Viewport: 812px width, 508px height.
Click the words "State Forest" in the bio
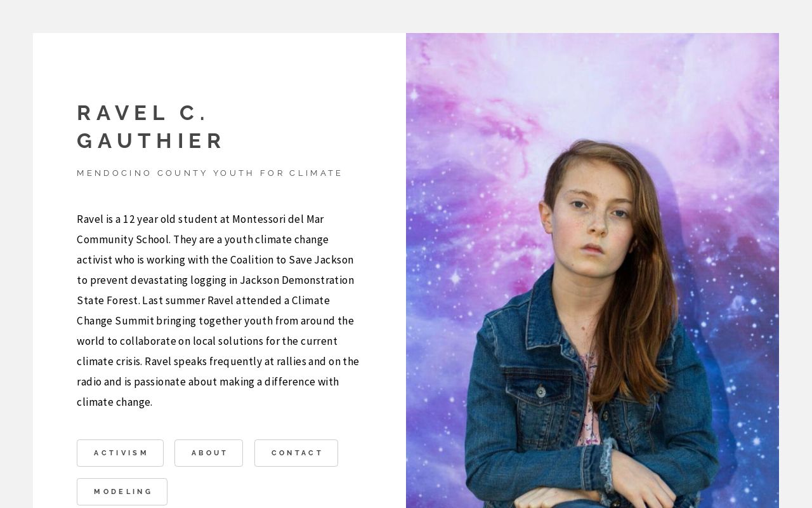107,300
